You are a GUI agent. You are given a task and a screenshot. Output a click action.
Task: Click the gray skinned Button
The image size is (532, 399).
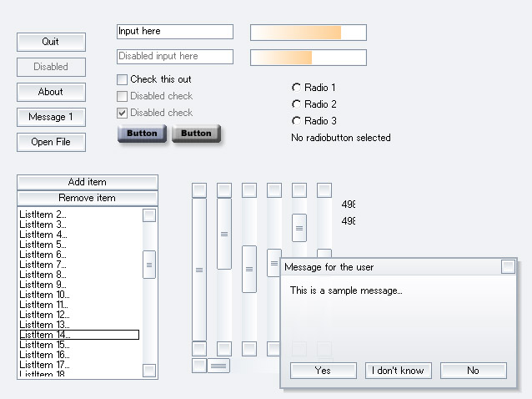pos(196,133)
